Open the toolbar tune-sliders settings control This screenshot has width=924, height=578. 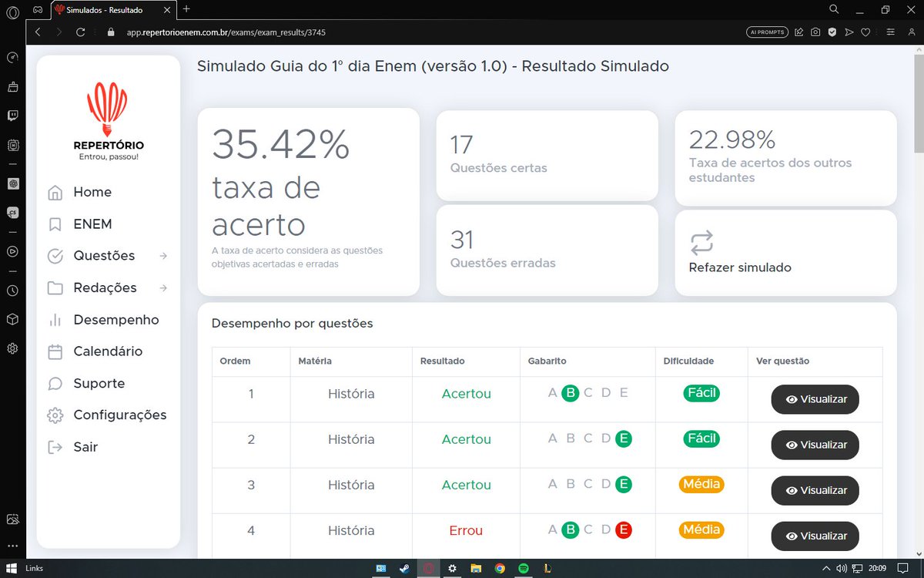(891, 32)
